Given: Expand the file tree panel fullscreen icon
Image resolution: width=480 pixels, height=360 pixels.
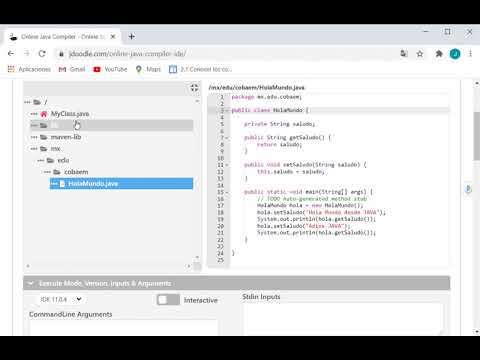Looking at the screenshot, I should pos(194,88).
